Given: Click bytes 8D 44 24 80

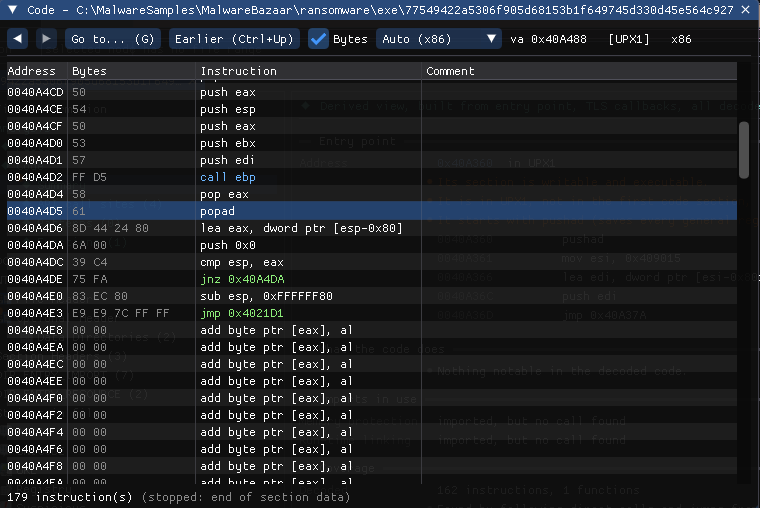Looking at the screenshot, I should pos(110,228).
